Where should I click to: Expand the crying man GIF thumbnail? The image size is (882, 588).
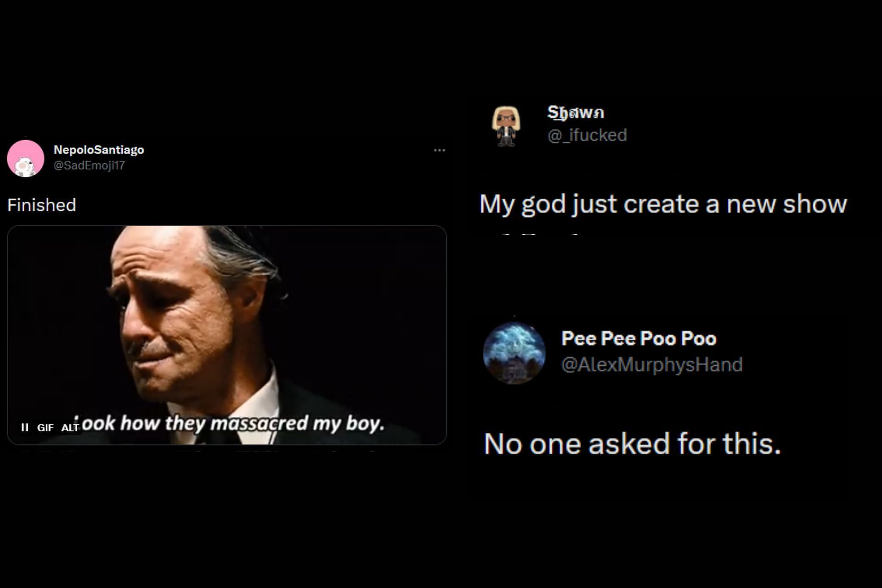pos(227,335)
